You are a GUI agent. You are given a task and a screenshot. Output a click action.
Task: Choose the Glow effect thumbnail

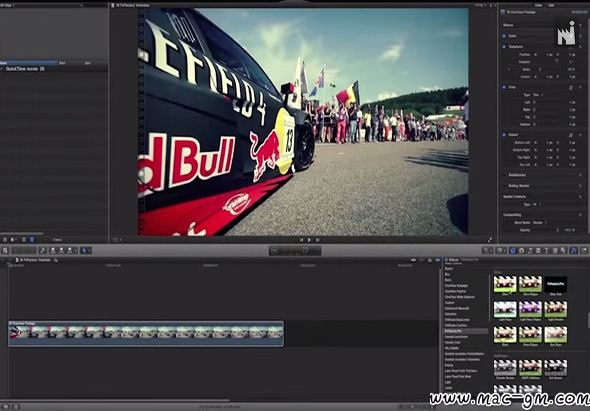coord(505,284)
